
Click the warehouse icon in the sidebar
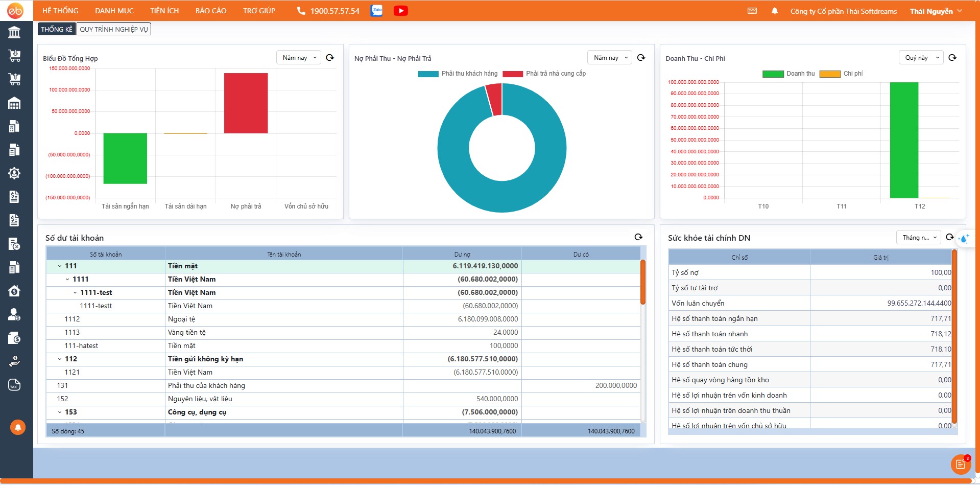coord(14,104)
